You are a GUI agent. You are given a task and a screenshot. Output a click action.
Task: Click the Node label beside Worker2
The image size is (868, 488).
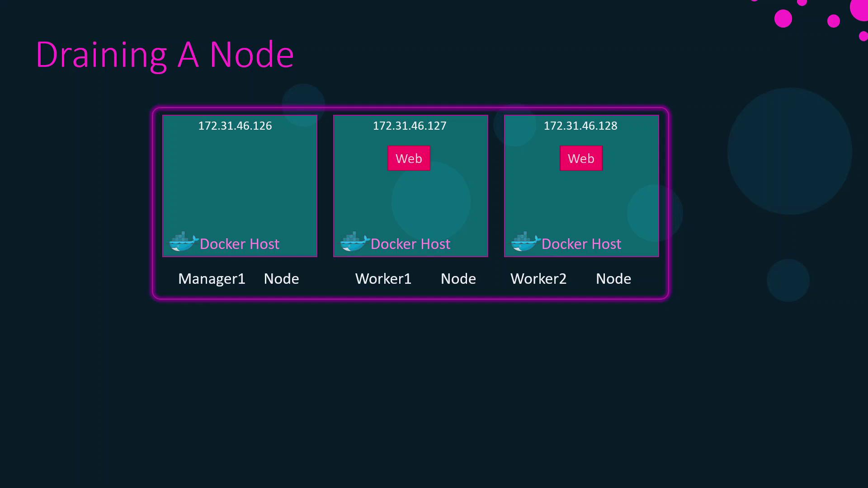613,279
